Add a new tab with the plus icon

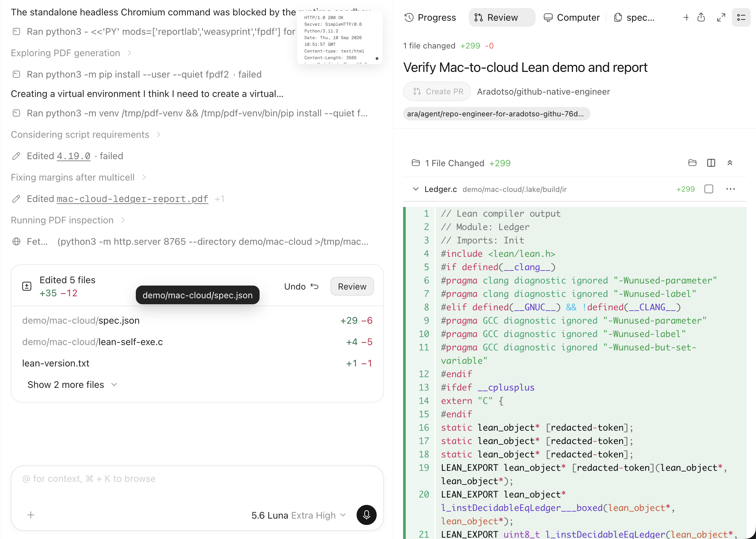pyautogui.click(x=686, y=17)
